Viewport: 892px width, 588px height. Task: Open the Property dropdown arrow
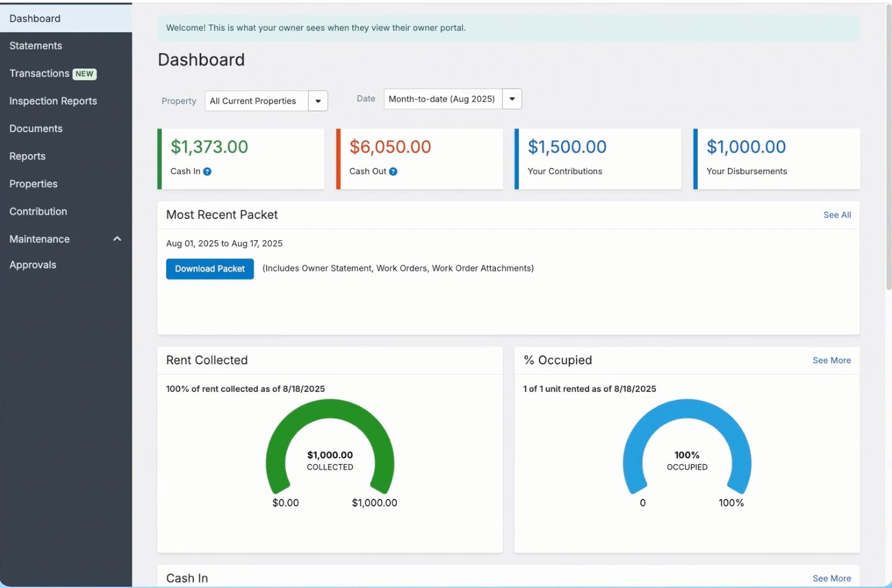click(x=318, y=101)
